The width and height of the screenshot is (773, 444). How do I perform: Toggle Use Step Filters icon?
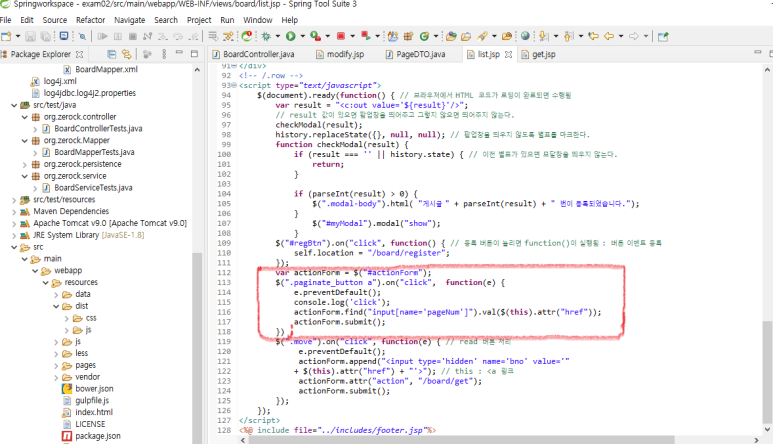228,36
